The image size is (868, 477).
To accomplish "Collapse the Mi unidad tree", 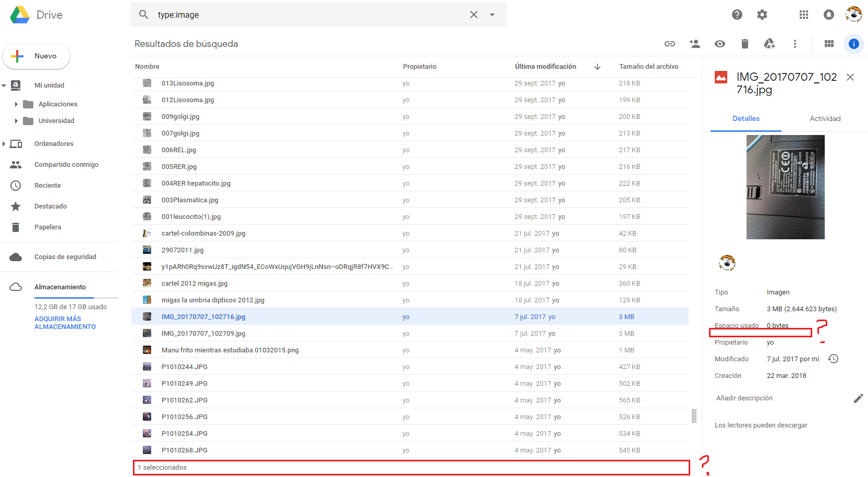I will click(x=4, y=85).
